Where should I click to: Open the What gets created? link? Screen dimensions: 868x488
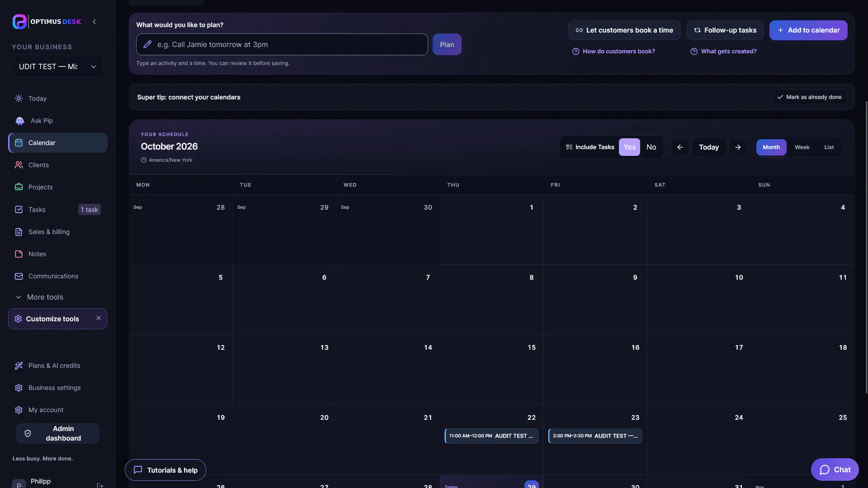point(723,52)
